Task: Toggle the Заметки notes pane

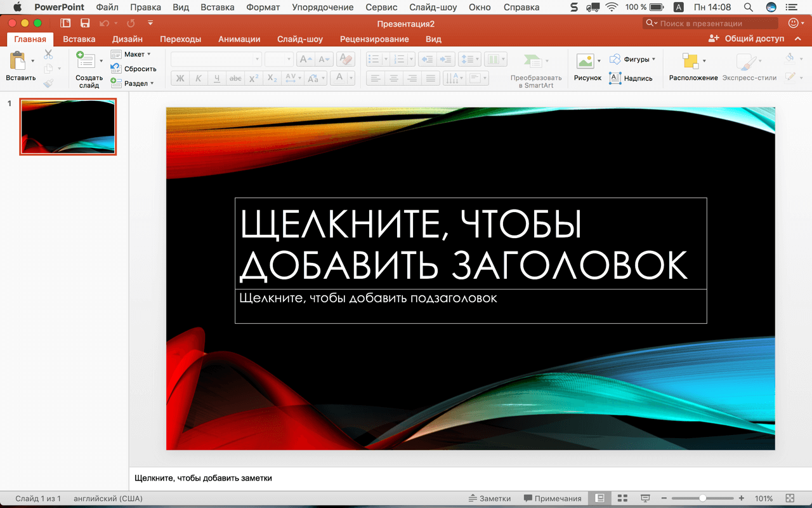Action: 489,498
